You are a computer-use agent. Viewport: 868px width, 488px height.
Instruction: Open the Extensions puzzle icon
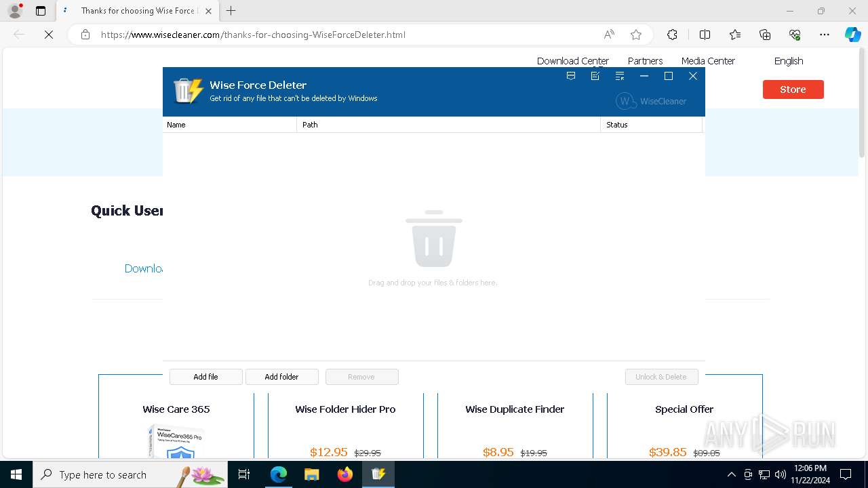tap(672, 35)
